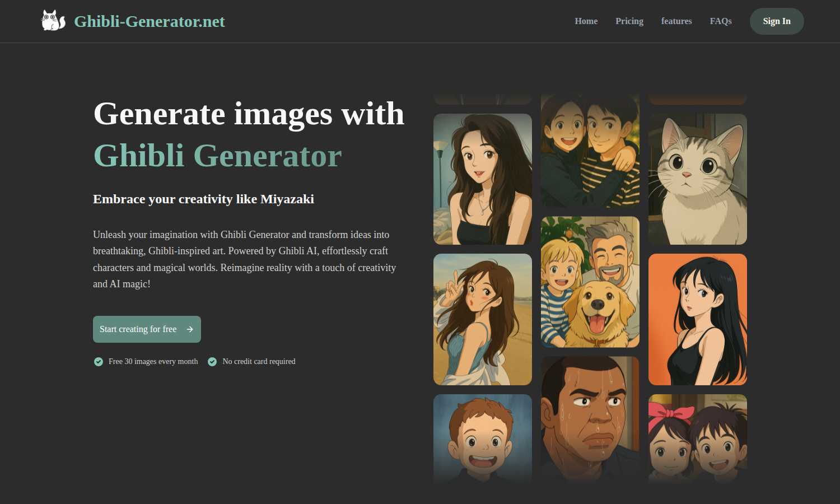840x504 pixels.
Task: Click 'Embrace your creativity like Miyazaki' subtitle
Action: point(203,199)
